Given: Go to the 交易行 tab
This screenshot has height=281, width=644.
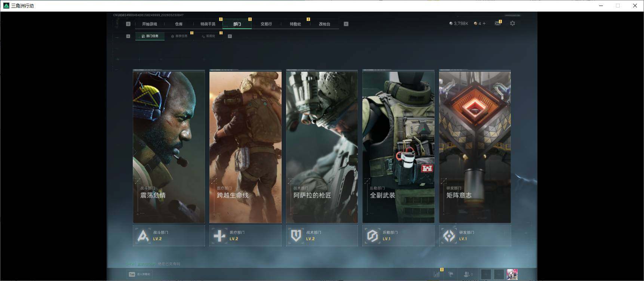Looking at the screenshot, I should 266,24.
